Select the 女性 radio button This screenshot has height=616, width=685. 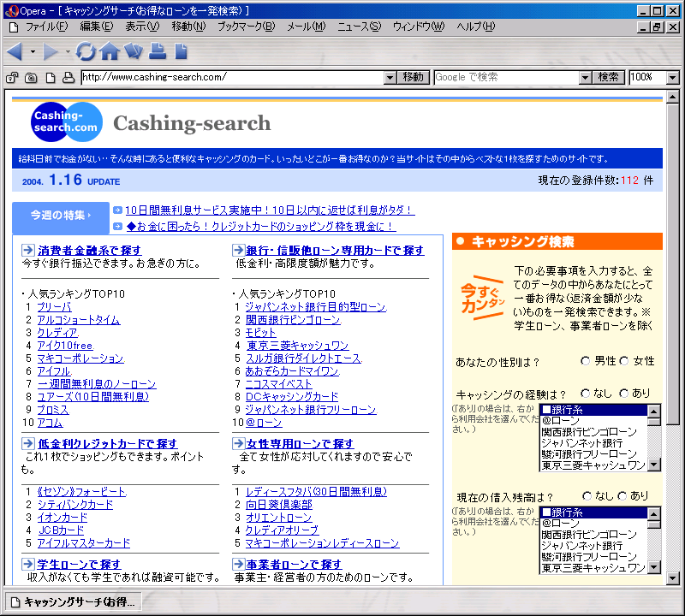624,361
